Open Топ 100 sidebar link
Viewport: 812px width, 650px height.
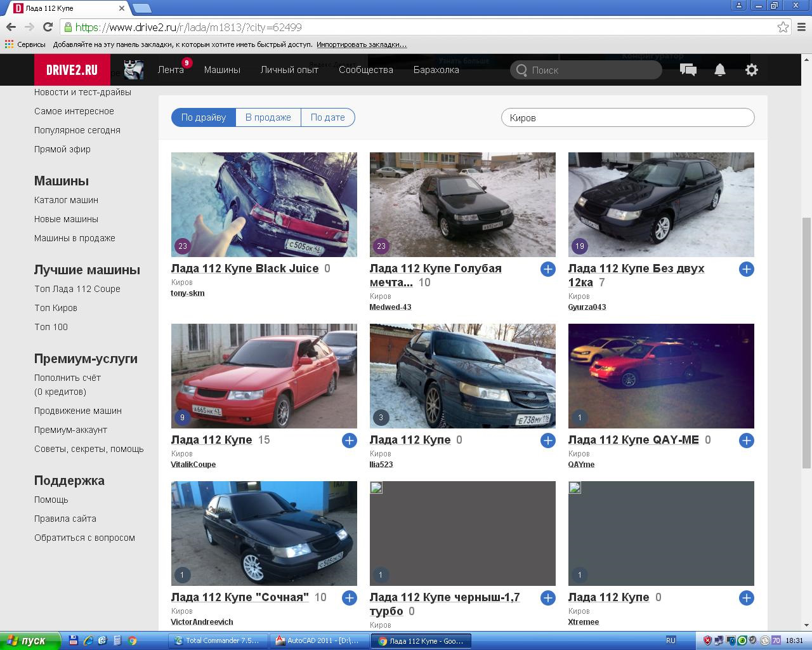(x=51, y=327)
